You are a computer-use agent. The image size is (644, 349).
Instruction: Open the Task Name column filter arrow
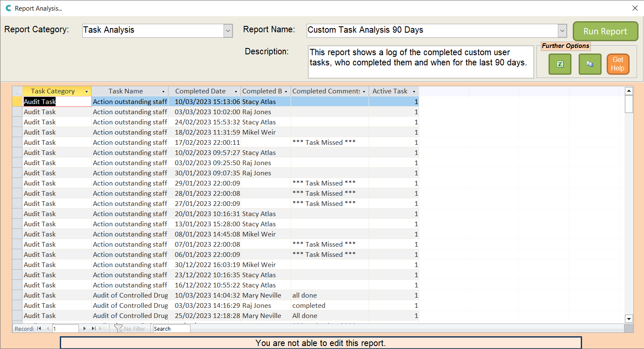[x=163, y=92]
